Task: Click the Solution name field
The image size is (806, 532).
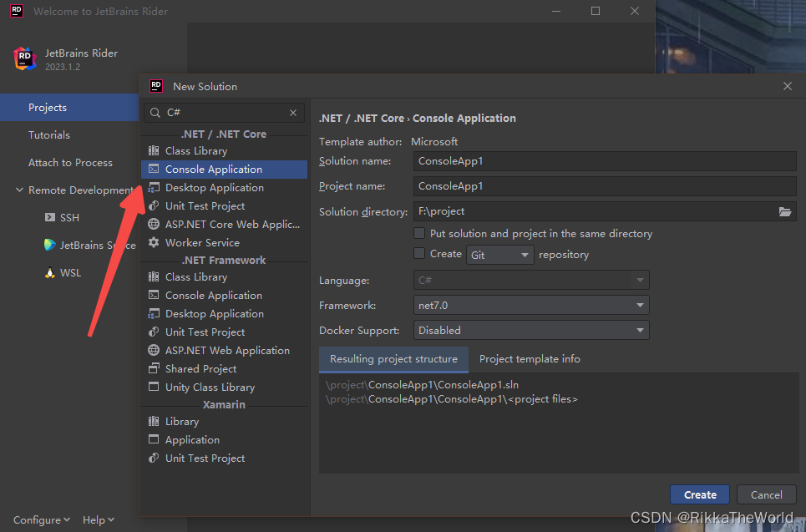Action: pyautogui.click(x=605, y=161)
